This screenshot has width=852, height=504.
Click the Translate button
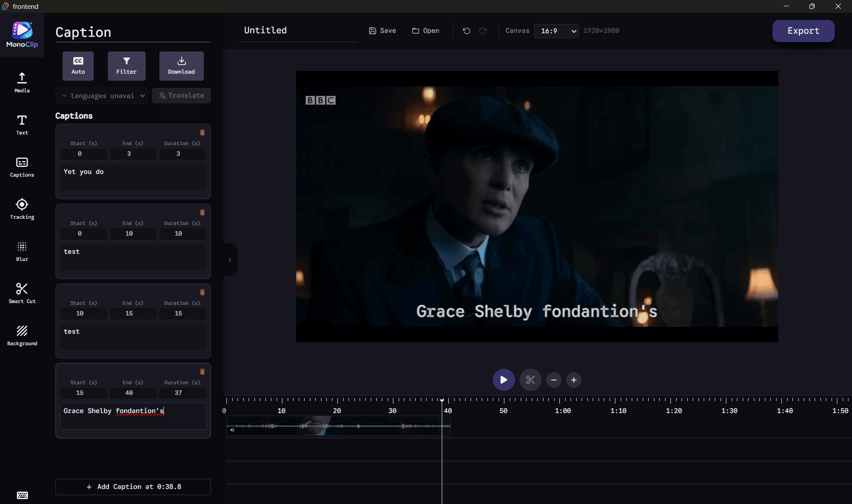tap(181, 95)
